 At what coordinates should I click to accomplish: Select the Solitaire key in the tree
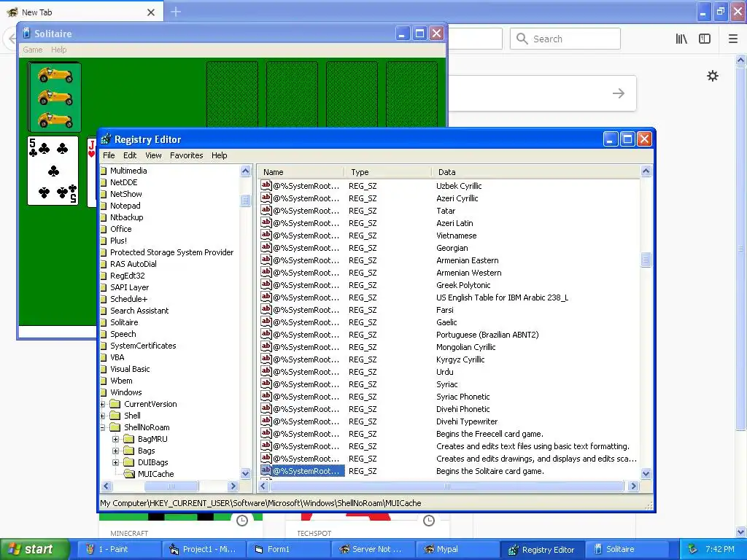pyautogui.click(x=124, y=322)
